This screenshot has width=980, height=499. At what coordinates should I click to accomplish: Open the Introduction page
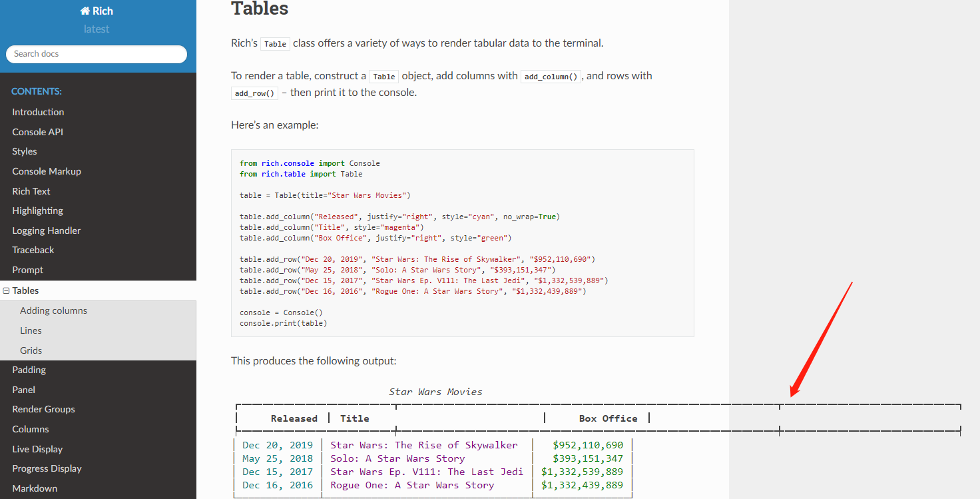(x=38, y=111)
